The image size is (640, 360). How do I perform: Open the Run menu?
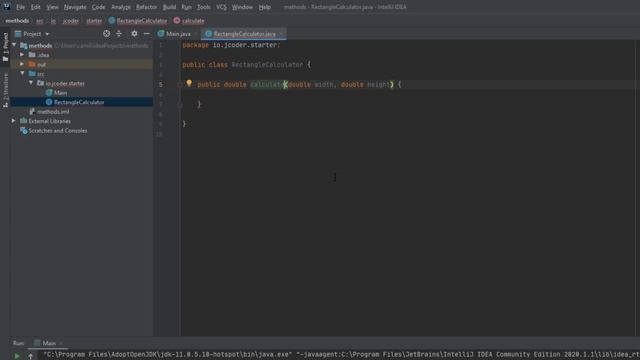pos(186,7)
